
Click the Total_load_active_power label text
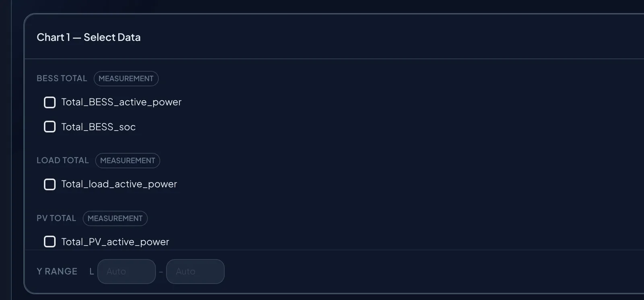click(119, 184)
